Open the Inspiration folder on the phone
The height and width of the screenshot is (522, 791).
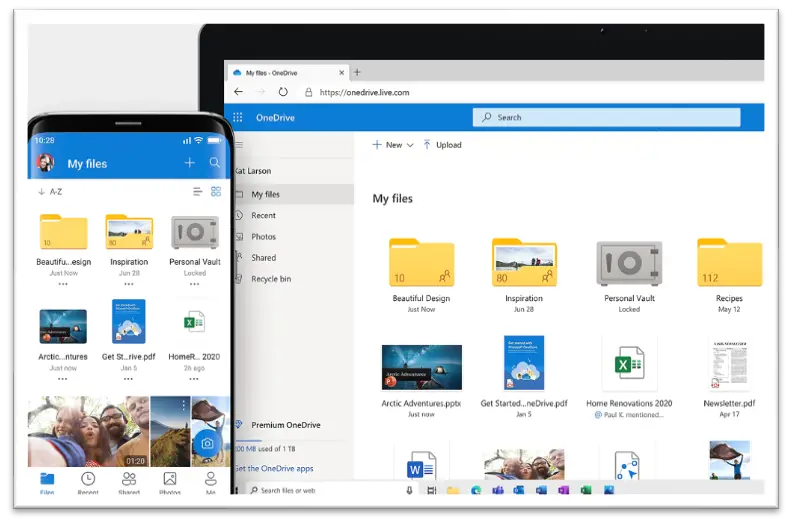(129, 232)
